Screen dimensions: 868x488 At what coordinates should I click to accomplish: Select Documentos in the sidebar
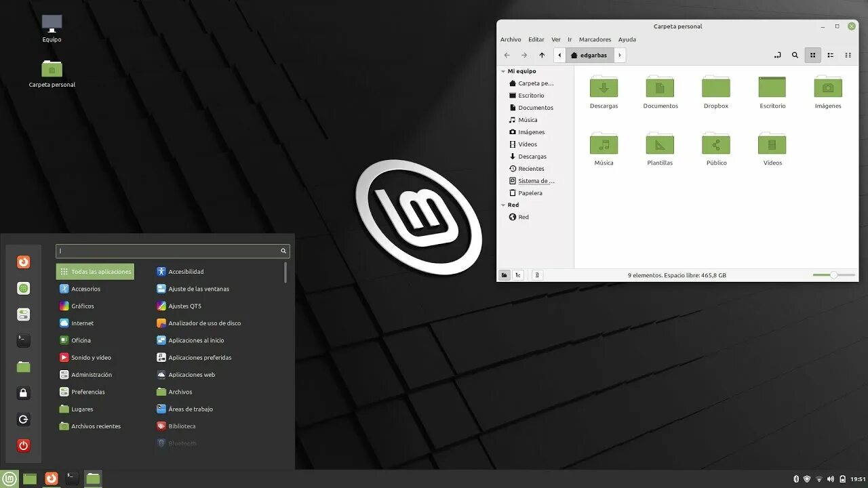(x=536, y=108)
